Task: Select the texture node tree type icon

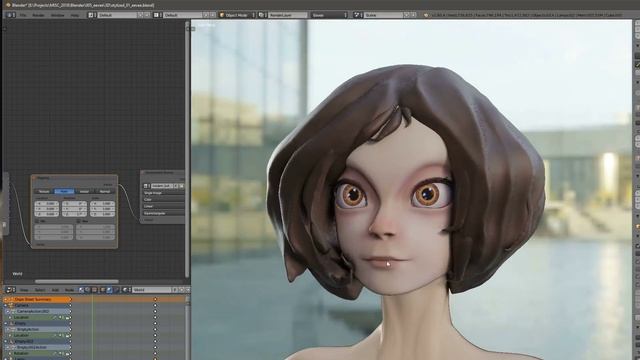Action: 94,290
